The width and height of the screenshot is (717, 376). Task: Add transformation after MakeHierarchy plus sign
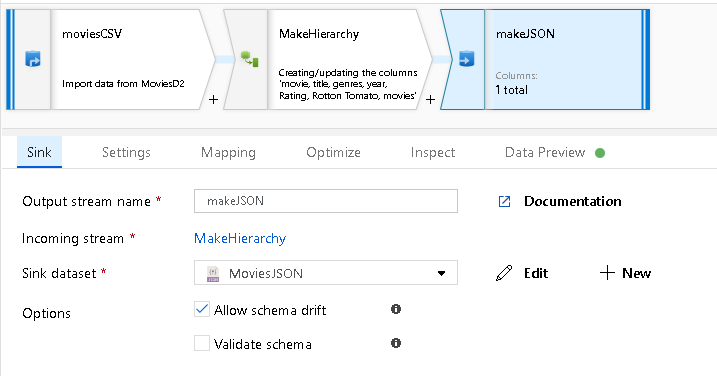click(x=430, y=99)
